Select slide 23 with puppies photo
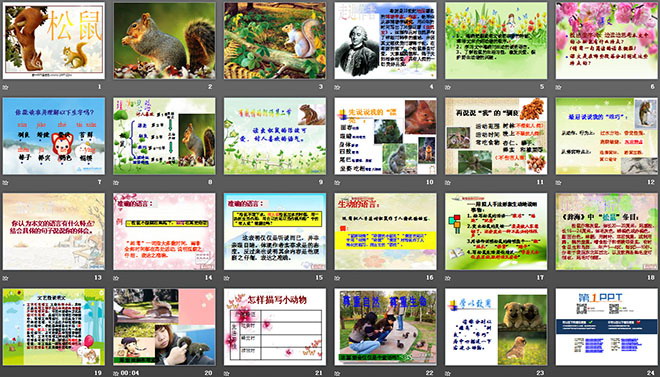This screenshot has width=660, height=377. tap(496, 327)
